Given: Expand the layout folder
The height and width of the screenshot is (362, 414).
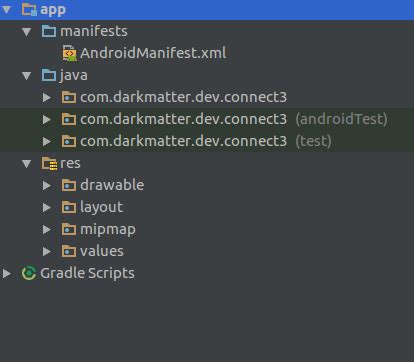Looking at the screenshot, I should point(47,207).
